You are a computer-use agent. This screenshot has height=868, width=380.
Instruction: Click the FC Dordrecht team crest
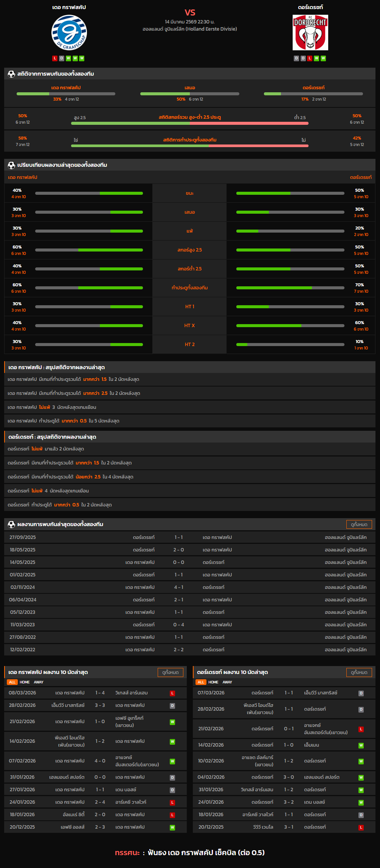310,33
